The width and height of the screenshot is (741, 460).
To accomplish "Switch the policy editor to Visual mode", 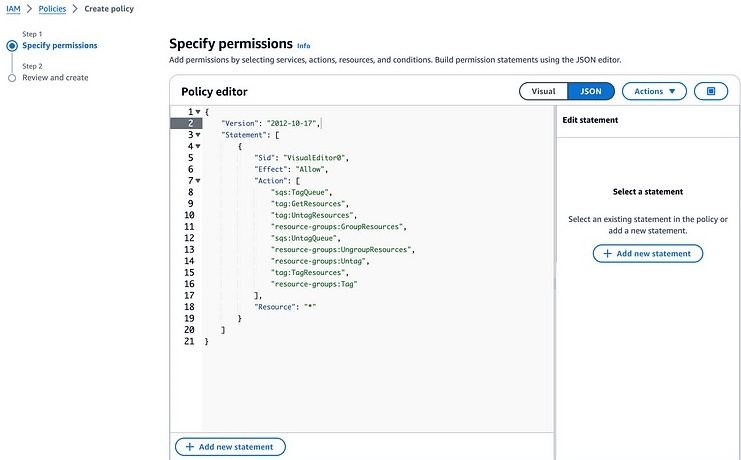I will pyautogui.click(x=543, y=91).
